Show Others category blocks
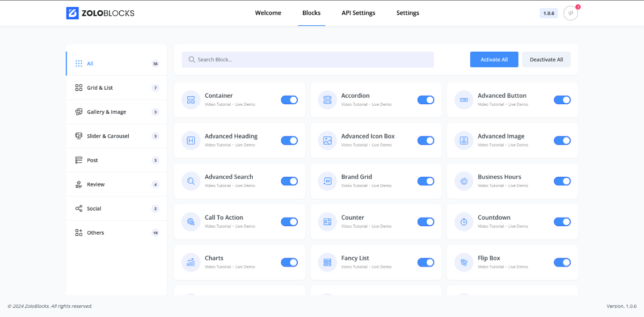Viewport: 644px width, 317px height. 116,233
